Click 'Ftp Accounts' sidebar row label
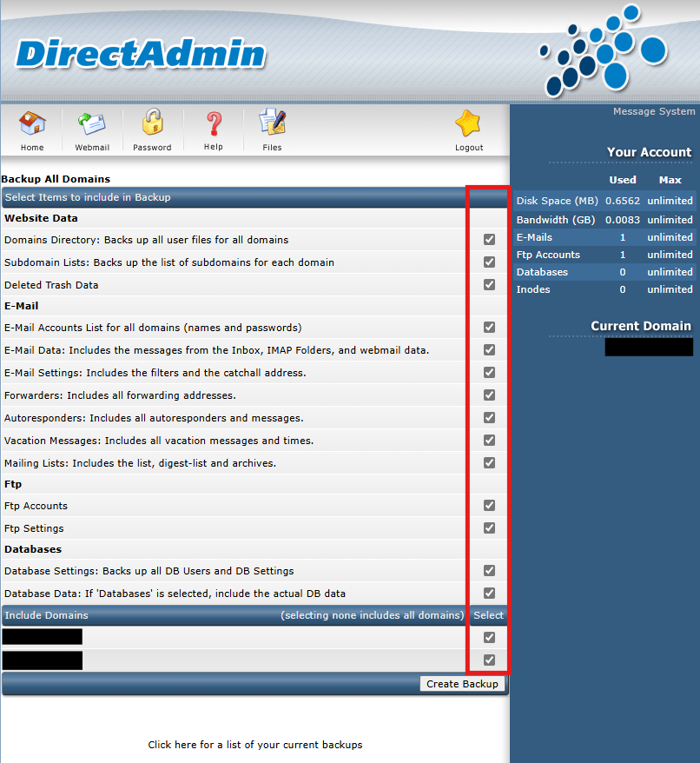 pyautogui.click(x=548, y=255)
